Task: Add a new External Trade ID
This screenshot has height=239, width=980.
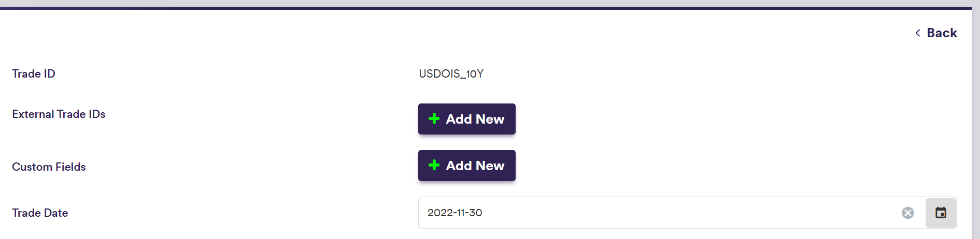Action: click(466, 119)
